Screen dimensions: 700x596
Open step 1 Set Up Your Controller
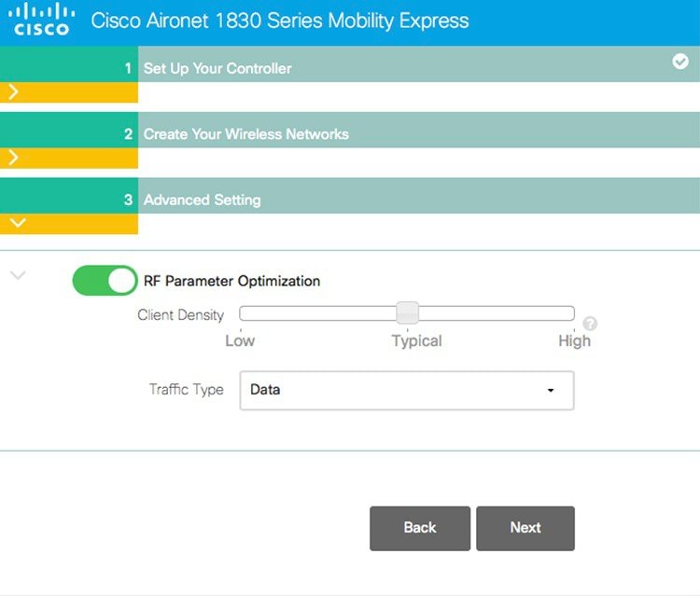click(x=217, y=68)
